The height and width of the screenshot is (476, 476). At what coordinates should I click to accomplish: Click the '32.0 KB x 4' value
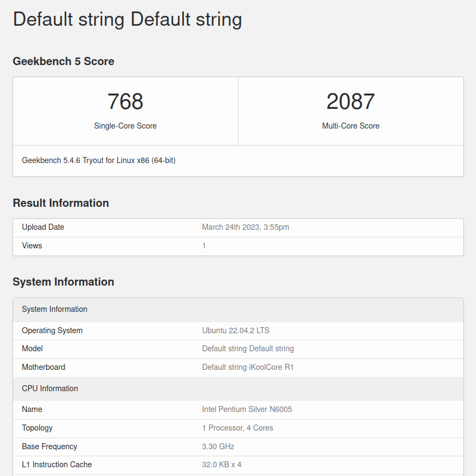pos(222,465)
